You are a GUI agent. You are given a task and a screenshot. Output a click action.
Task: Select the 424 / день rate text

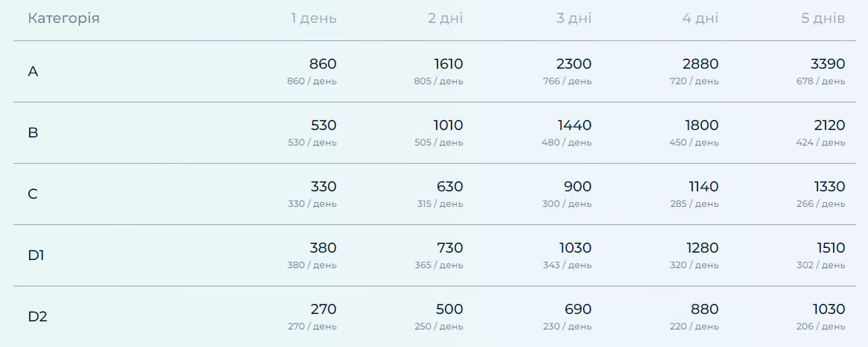click(820, 143)
